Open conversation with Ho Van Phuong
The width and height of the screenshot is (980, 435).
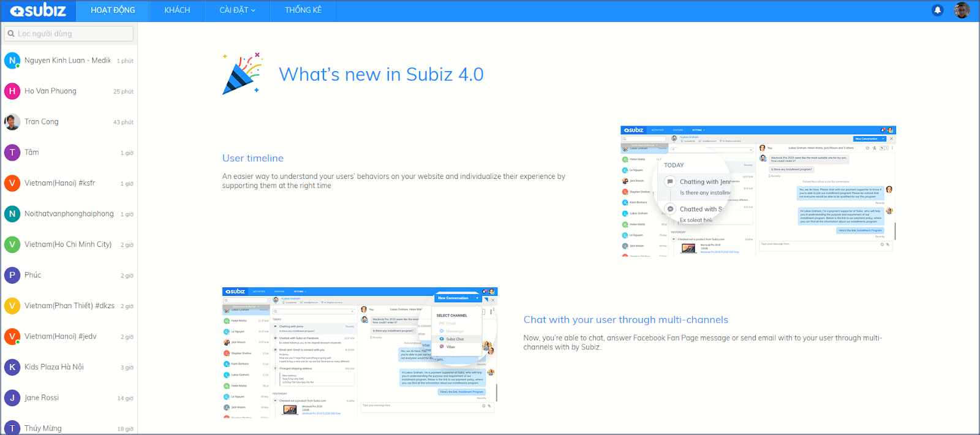69,91
